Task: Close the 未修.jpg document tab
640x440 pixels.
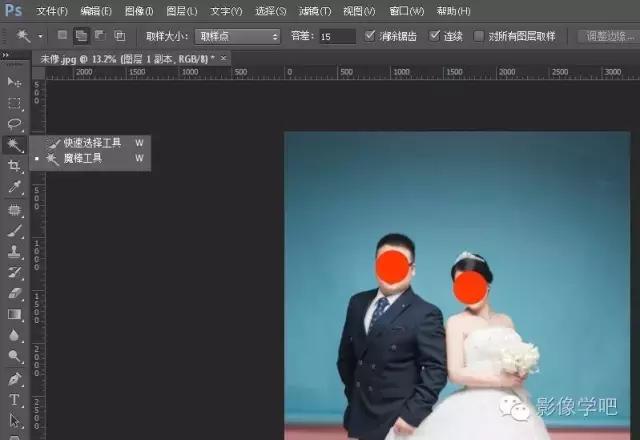Action: (223, 58)
